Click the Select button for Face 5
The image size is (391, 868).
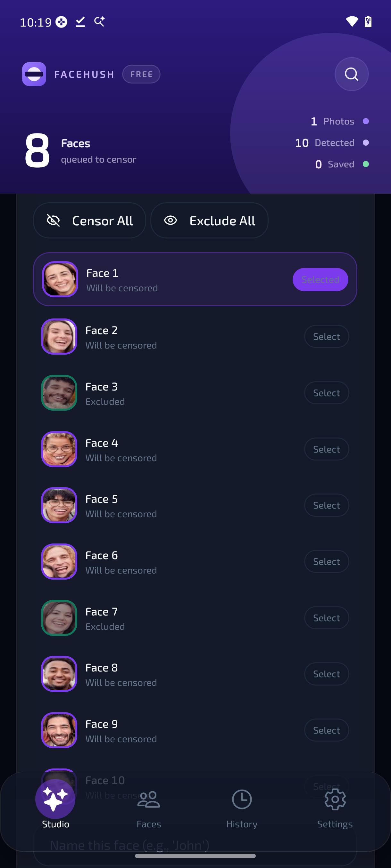(x=326, y=505)
